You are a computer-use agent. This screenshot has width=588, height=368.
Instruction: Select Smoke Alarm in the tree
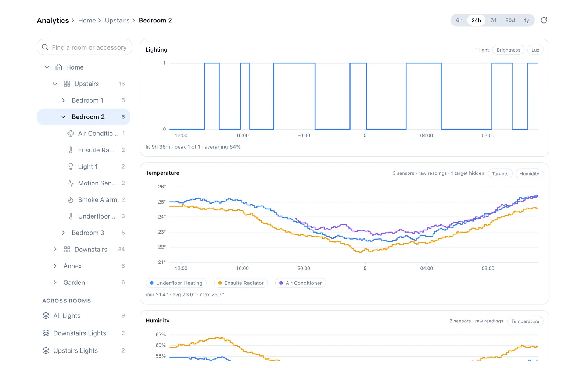[x=84, y=200]
